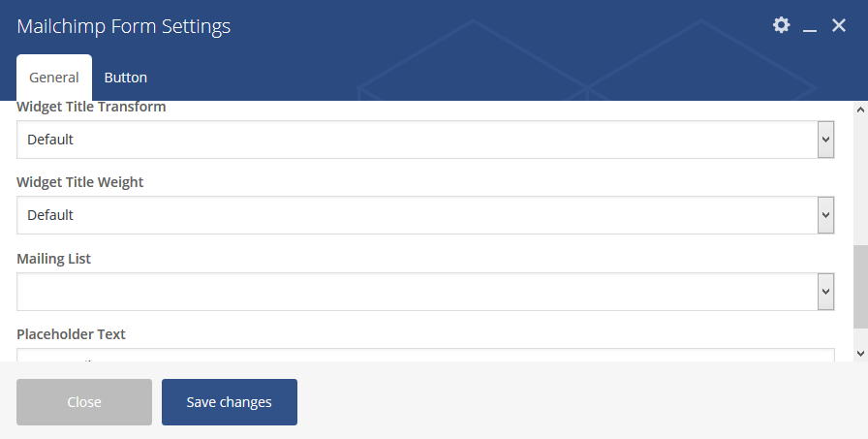Click the Placeholder Text label
This screenshot has width=868, height=439.
pyautogui.click(x=72, y=333)
